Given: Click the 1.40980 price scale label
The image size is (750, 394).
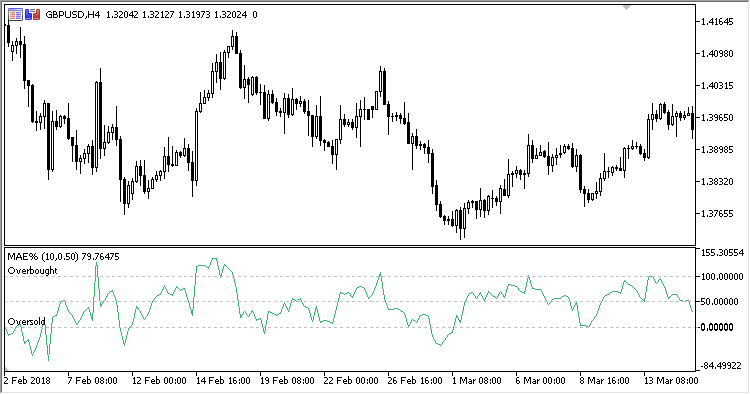Looking at the screenshot, I should (717, 54).
